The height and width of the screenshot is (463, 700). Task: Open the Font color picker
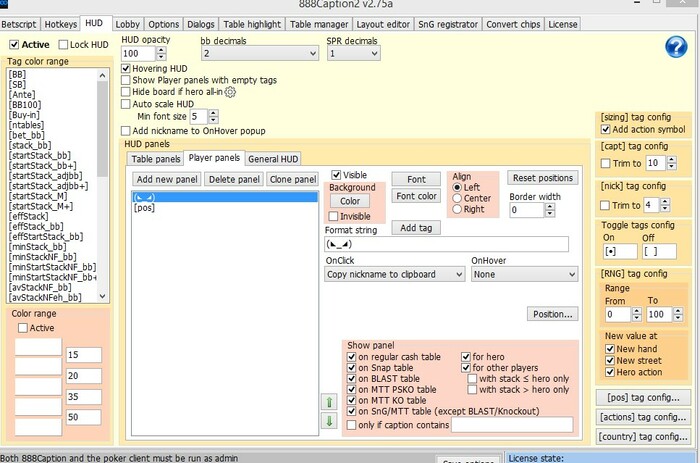pos(416,196)
